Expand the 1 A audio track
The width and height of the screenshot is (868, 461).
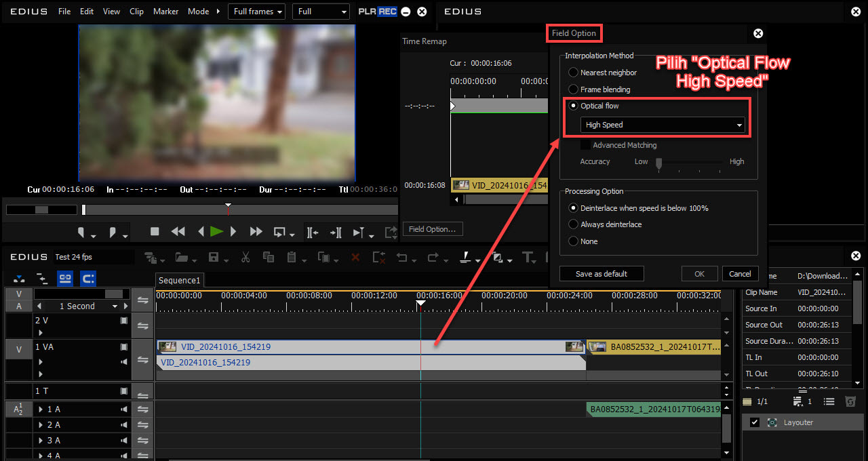(41, 409)
